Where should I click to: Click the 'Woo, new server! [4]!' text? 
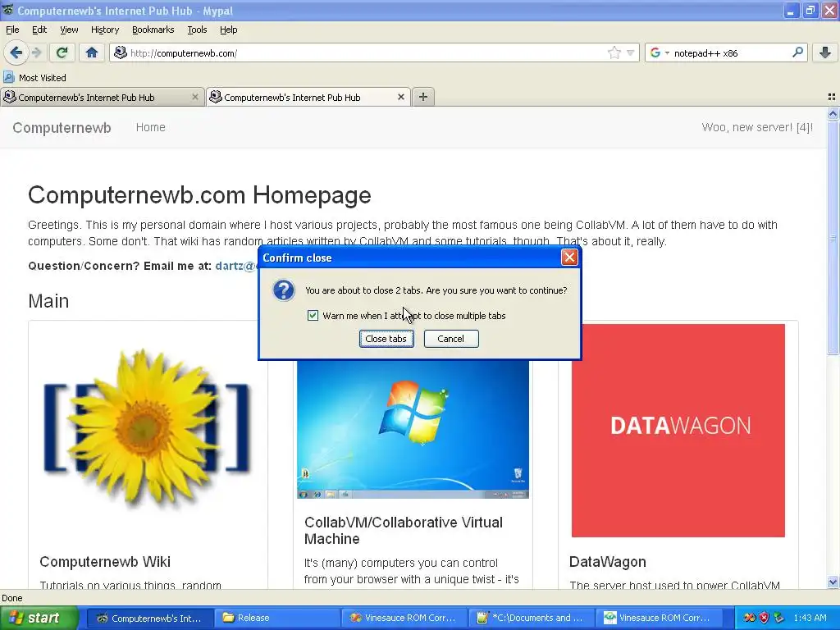[x=757, y=127]
